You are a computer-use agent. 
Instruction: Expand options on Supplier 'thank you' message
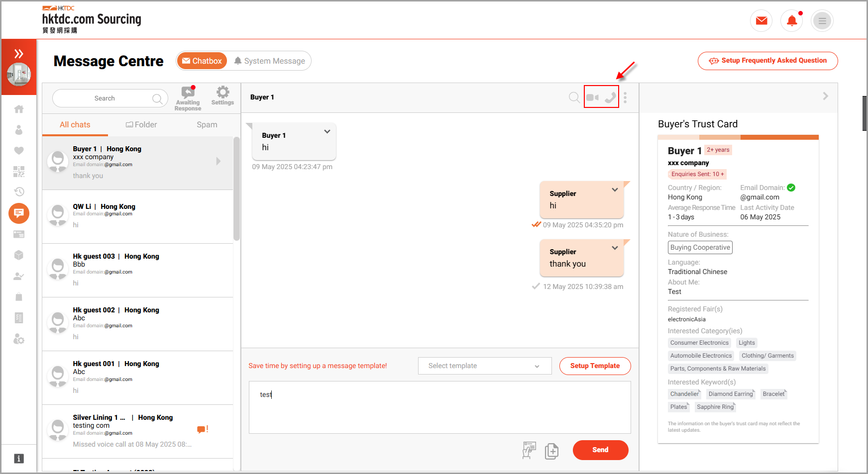(615, 248)
